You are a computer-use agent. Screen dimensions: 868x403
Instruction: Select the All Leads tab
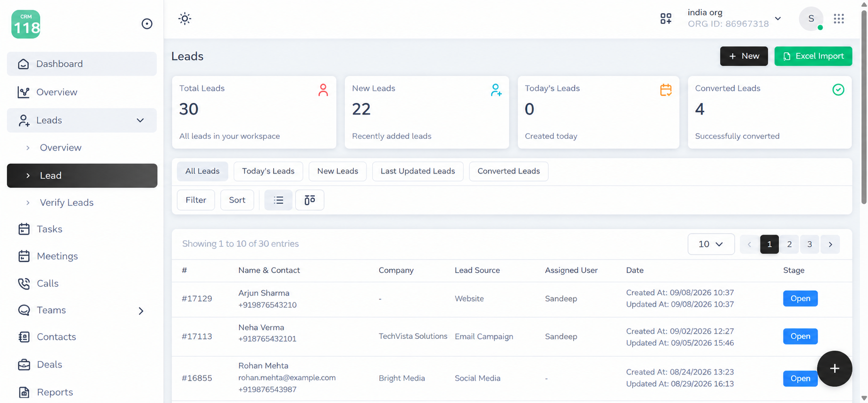pyautogui.click(x=202, y=171)
